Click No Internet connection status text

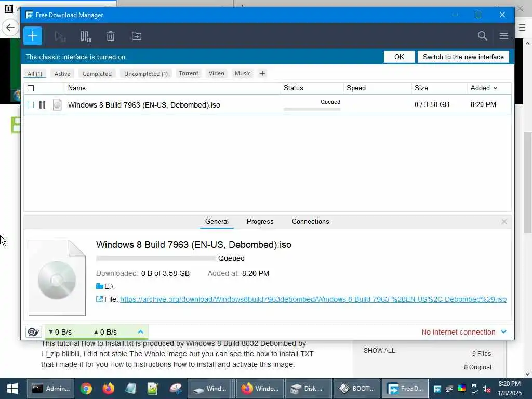click(x=458, y=332)
